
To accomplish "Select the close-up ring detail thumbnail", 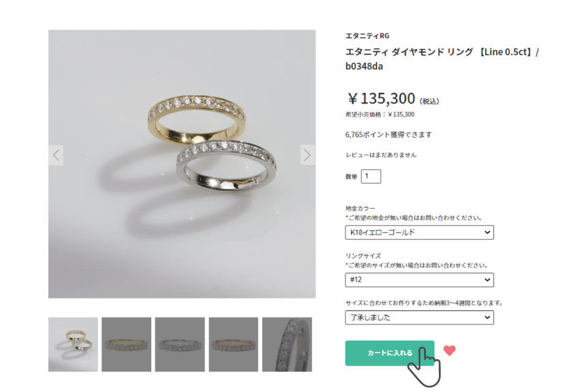I will pyautogui.click(x=287, y=344).
